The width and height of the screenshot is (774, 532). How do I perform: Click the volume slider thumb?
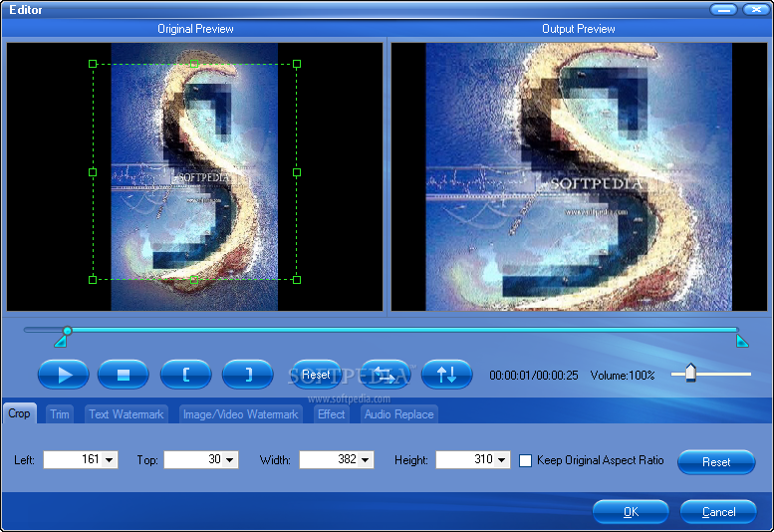[690, 373]
